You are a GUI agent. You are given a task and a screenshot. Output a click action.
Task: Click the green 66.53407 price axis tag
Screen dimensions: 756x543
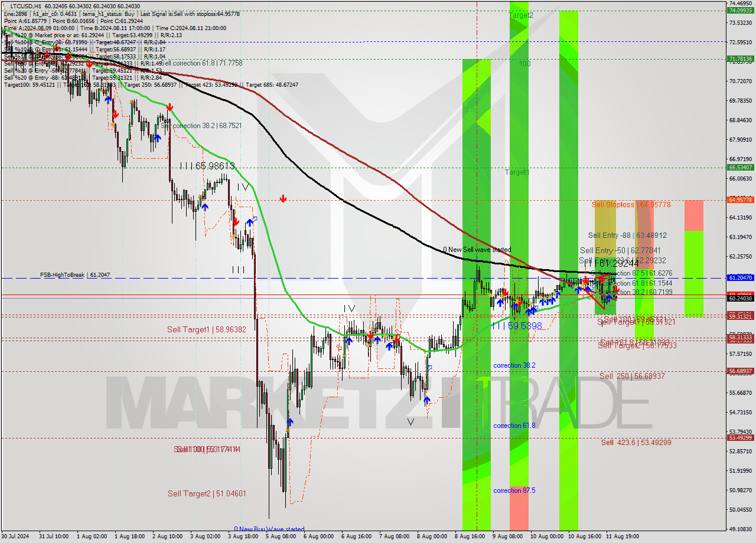(x=740, y=168)
